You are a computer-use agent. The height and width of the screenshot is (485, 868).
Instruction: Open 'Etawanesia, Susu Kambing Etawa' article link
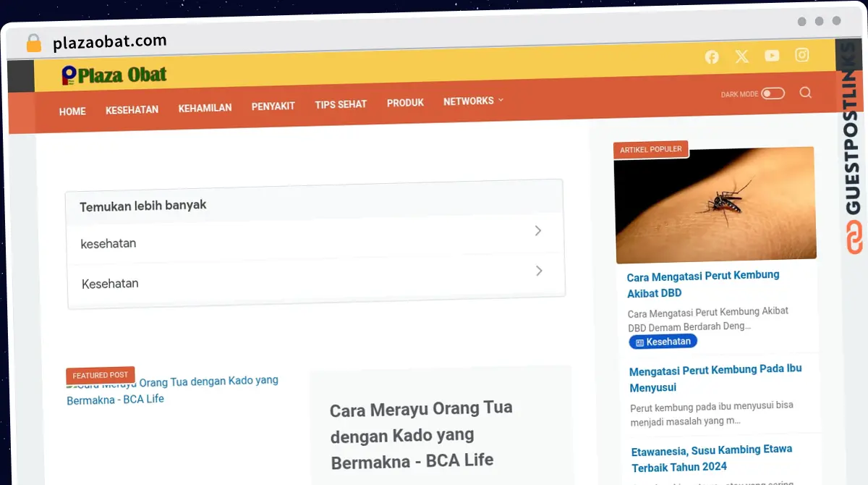pos(712,458)
